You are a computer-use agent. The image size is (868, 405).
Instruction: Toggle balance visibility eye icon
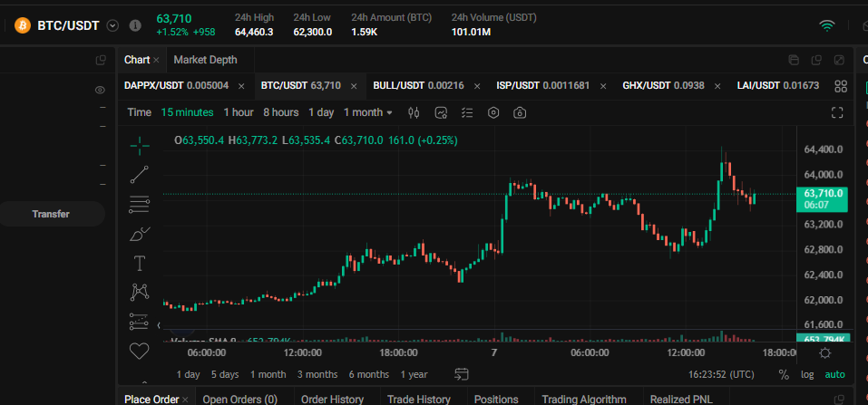pos(100,91)
